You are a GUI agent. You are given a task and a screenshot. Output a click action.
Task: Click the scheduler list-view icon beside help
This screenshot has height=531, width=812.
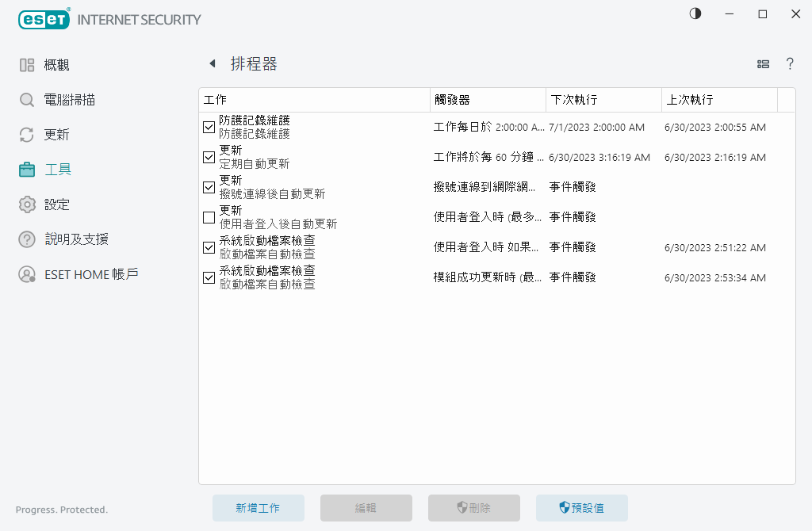(763, 63)
